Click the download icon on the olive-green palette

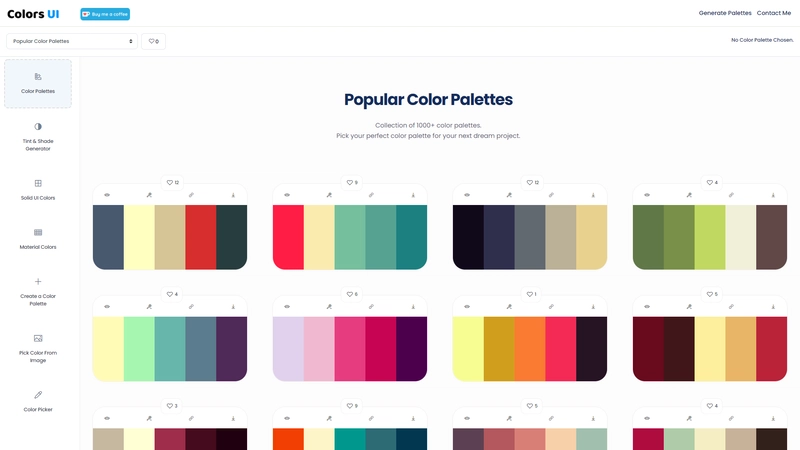tap(773, 195)
